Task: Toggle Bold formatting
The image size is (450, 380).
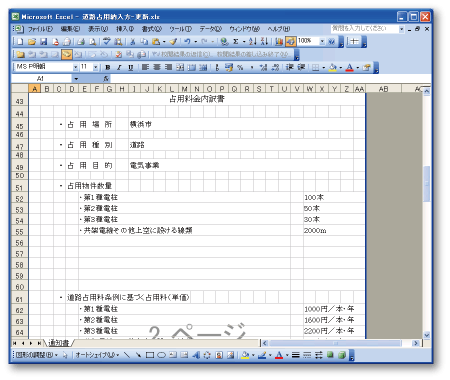Action: pos(108,67)
